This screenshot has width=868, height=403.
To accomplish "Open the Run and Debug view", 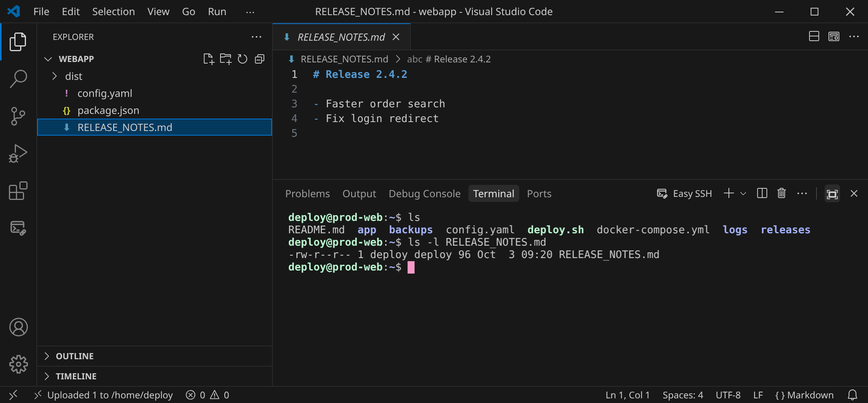I will pyautogui.click(x=18, y=153).
